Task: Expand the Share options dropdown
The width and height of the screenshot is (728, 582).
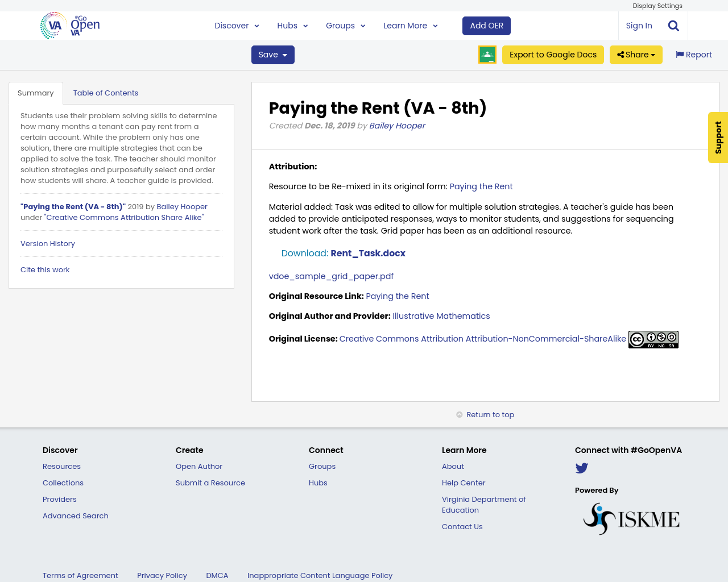Action: click(635, 55)
